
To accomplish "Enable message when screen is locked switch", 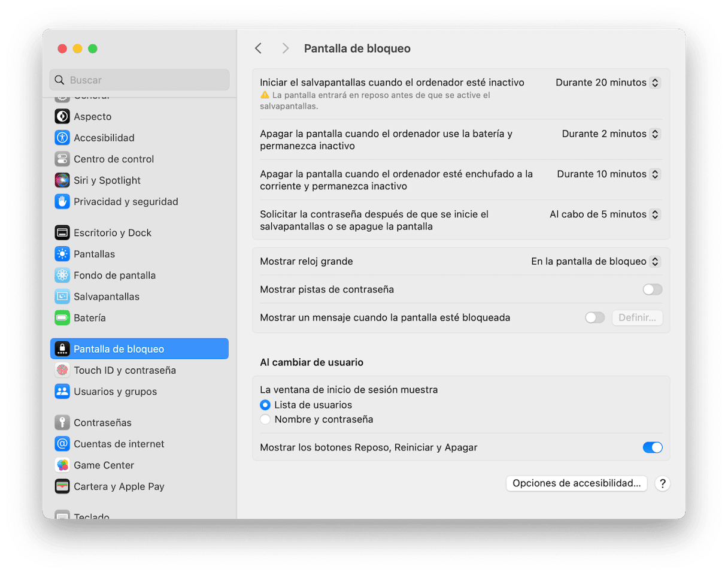I will click(595, 317).
